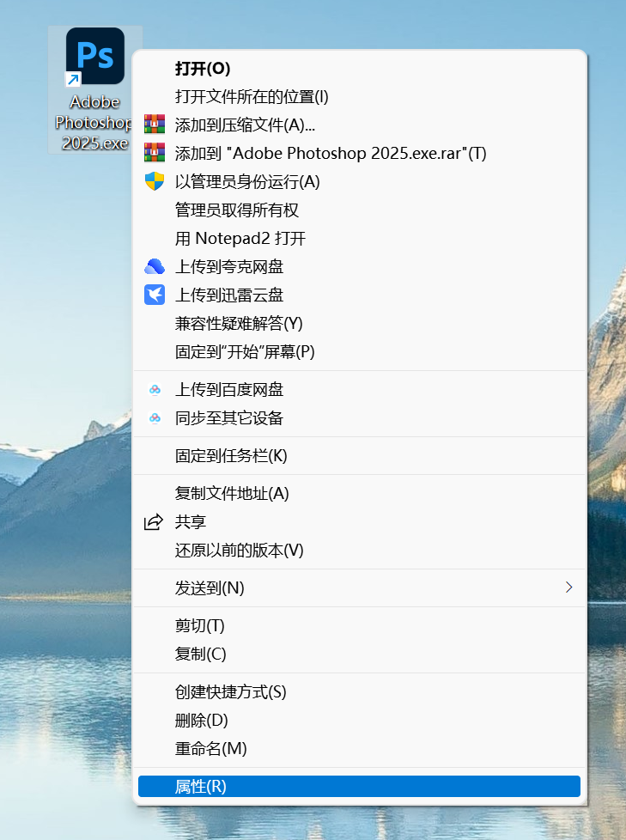
Task: Click the admin shield icon beside 以管理员身份运行
Action: 155,181
